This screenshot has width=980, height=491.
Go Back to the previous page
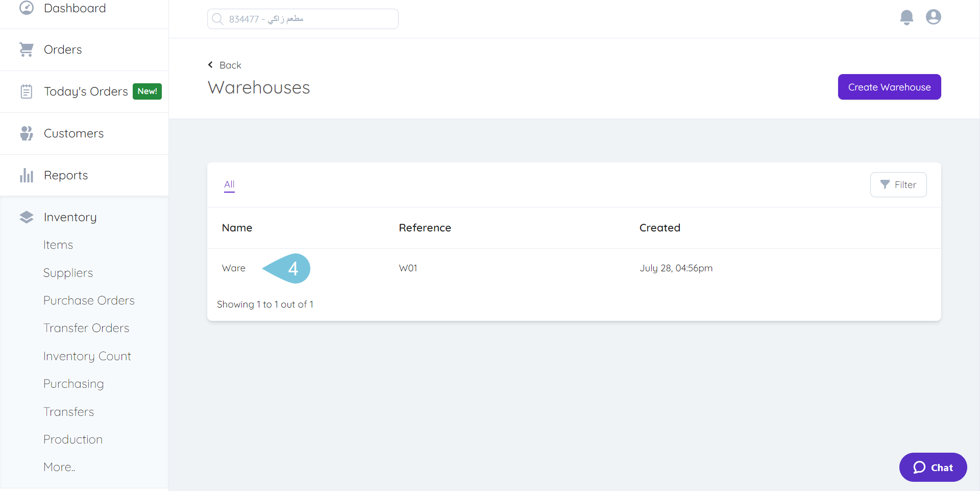tap(225, 65)
